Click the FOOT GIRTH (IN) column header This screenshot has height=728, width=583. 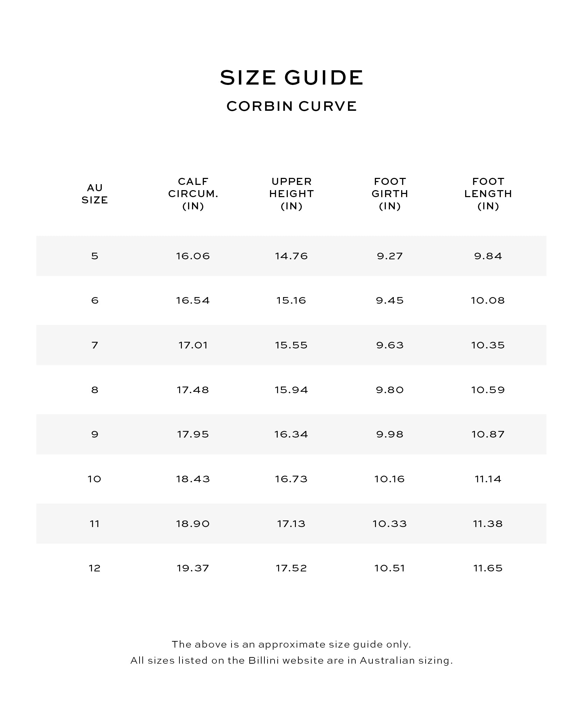point(390,194)
